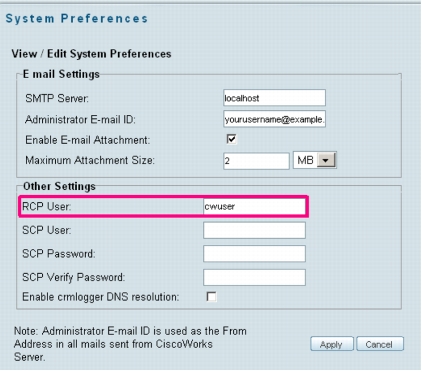Uncheck the Enable E-mail Attachment checkbox
422x372 pixels.
pos(231,139)
